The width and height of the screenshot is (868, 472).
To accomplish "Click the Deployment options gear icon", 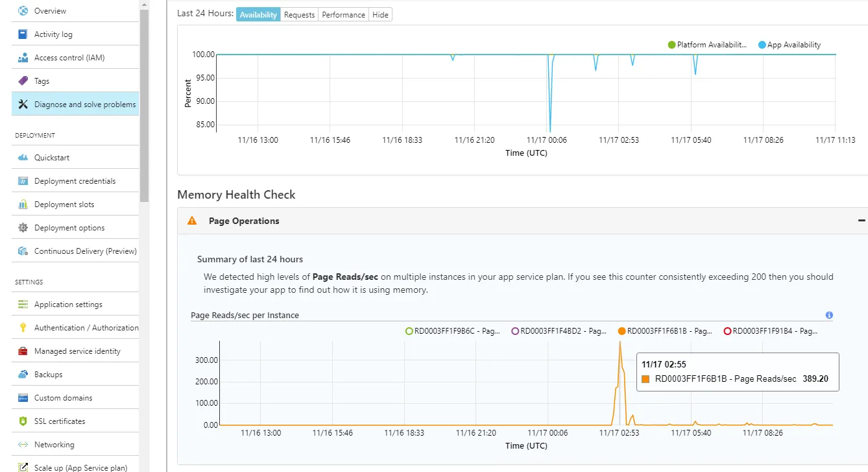I will click(x=23, y=228).
